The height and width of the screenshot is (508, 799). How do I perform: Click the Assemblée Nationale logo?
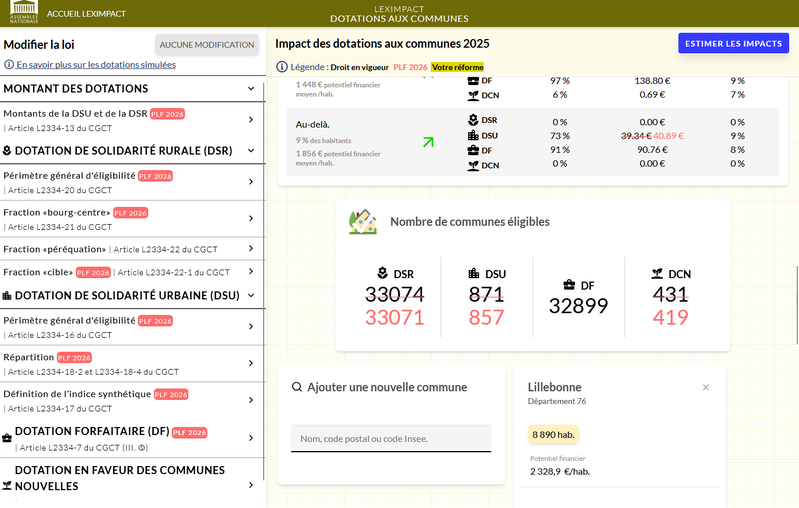pyautogui.click(x=23, y=13)
